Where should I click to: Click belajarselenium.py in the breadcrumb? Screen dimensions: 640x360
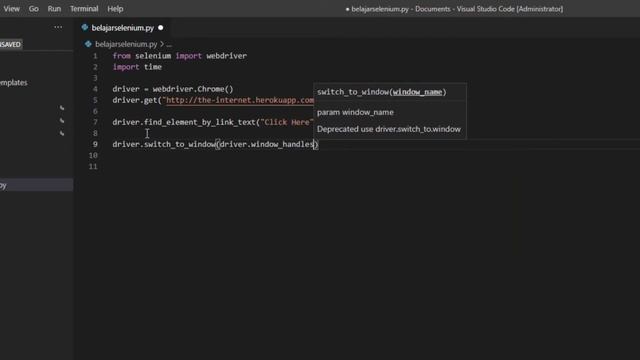coord(126,44)
